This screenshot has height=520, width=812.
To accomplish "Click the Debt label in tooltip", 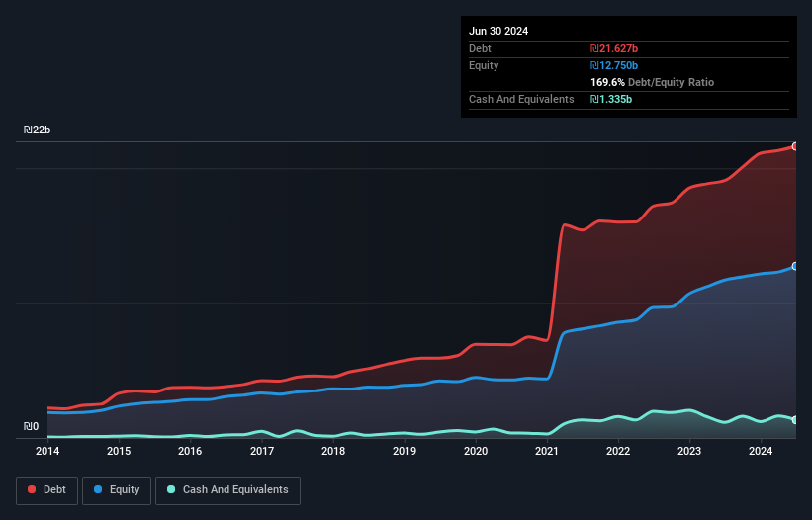I will tap(480, 48).
